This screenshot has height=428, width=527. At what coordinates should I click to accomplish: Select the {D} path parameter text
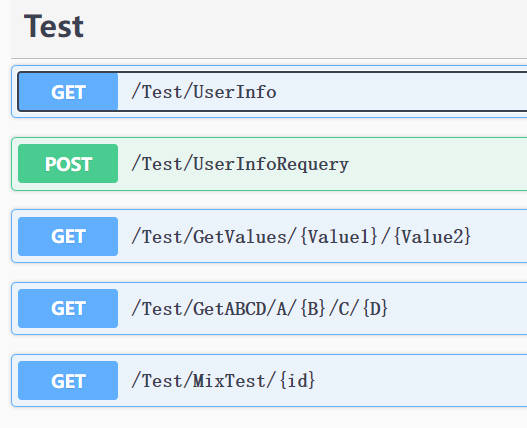(375, 308)
